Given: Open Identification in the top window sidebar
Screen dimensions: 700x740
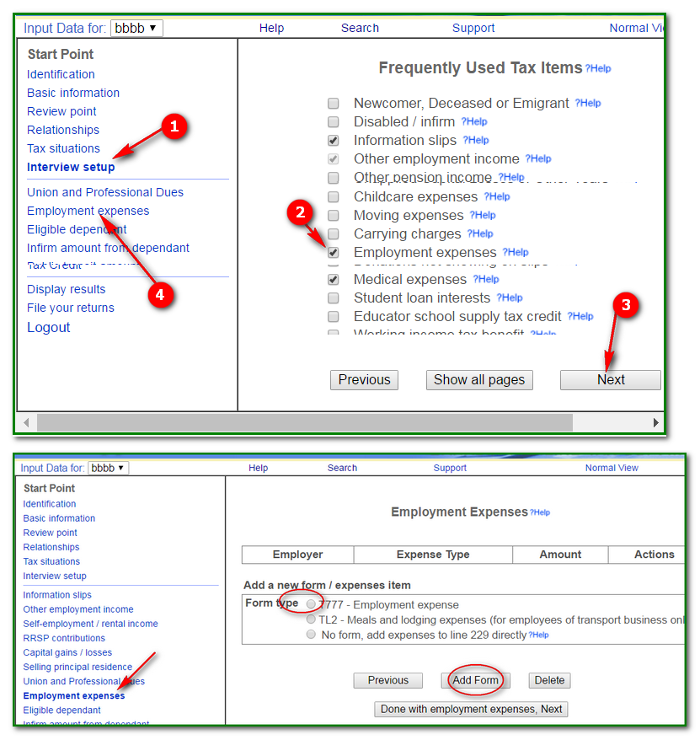Looking at the screenshot, I should click(x=61, y=74).
